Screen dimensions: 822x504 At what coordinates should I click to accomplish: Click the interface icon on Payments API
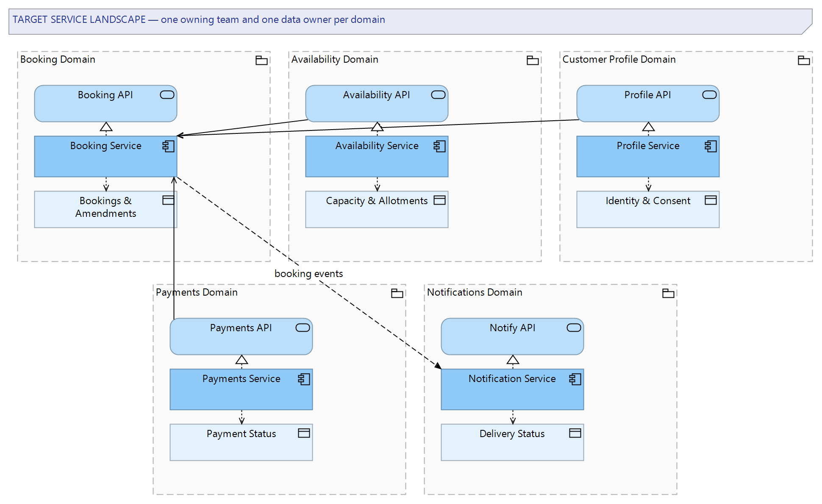pyautogui.click(x=303, y=328)
